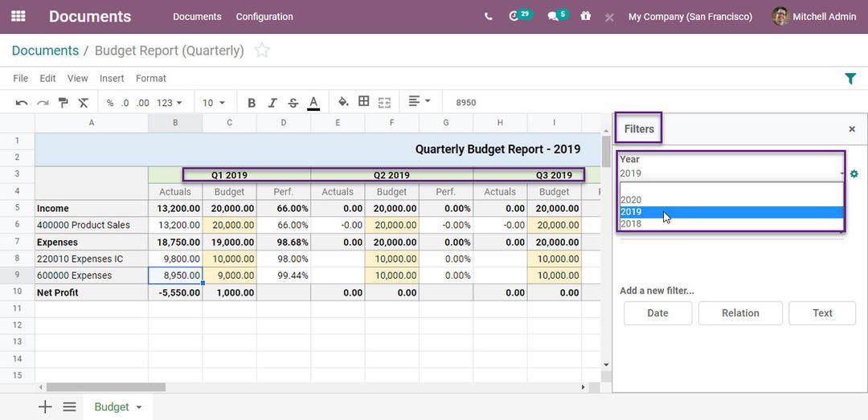Add a new Relation filter
The height and width of the screenshot is (420, 868).
click(740, 313)
